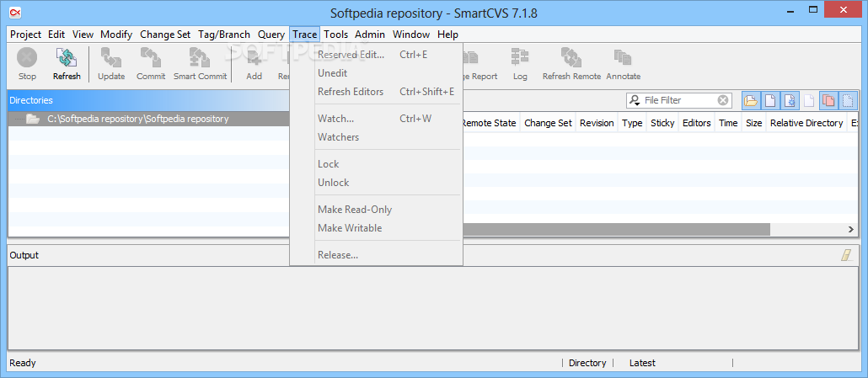Open the Admin menu

tap(370, 35)
